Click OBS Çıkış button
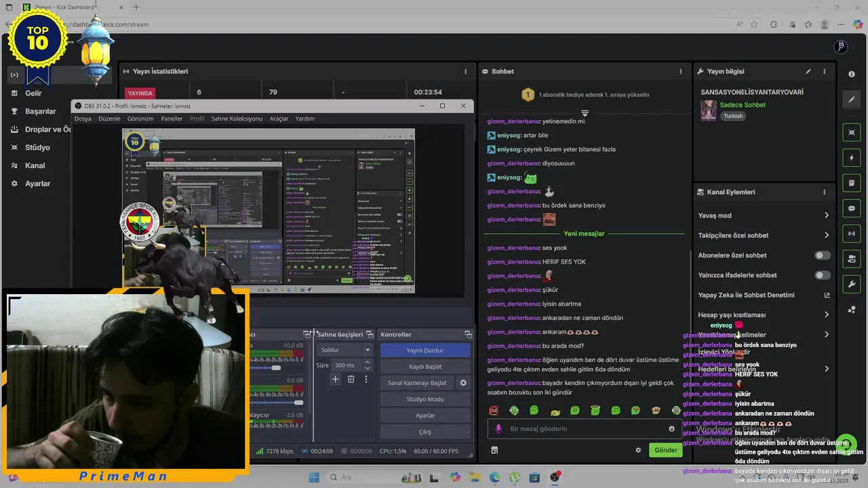This screenshot has width=868, height=488. click(x=425, y=432)
